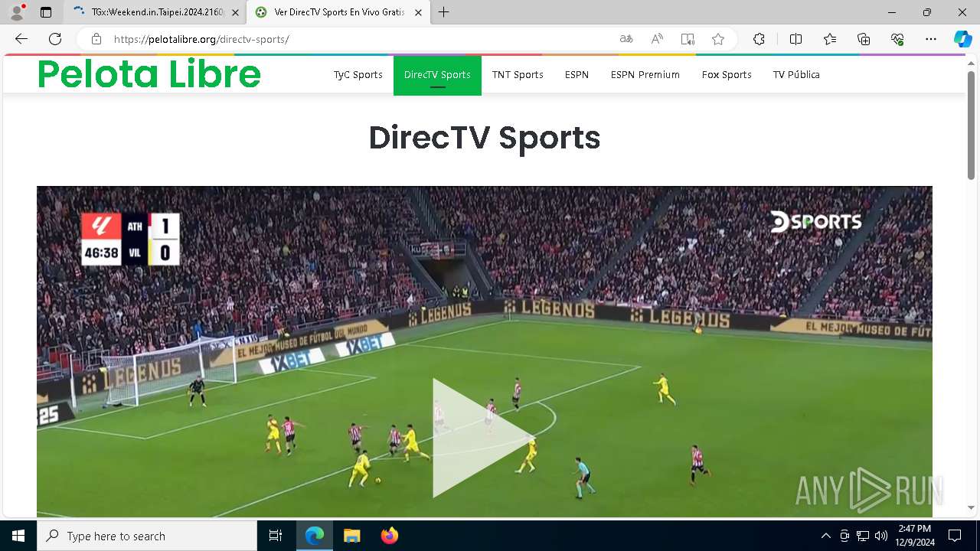The width and height of the screenshot is (980, 551).
Task: Click the DirecTV Sports page heading
Action: (x=485, y=138)
